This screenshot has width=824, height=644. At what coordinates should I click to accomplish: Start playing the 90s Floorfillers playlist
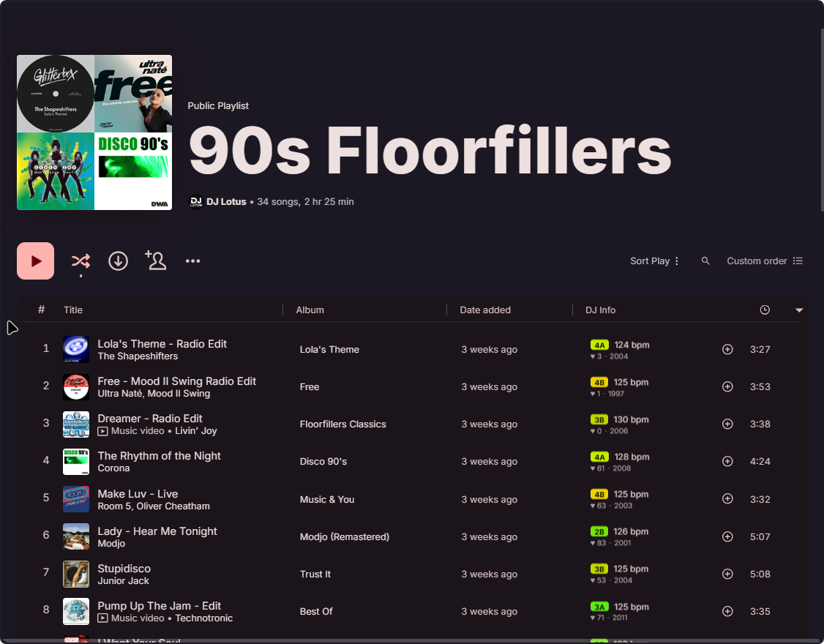35,261
